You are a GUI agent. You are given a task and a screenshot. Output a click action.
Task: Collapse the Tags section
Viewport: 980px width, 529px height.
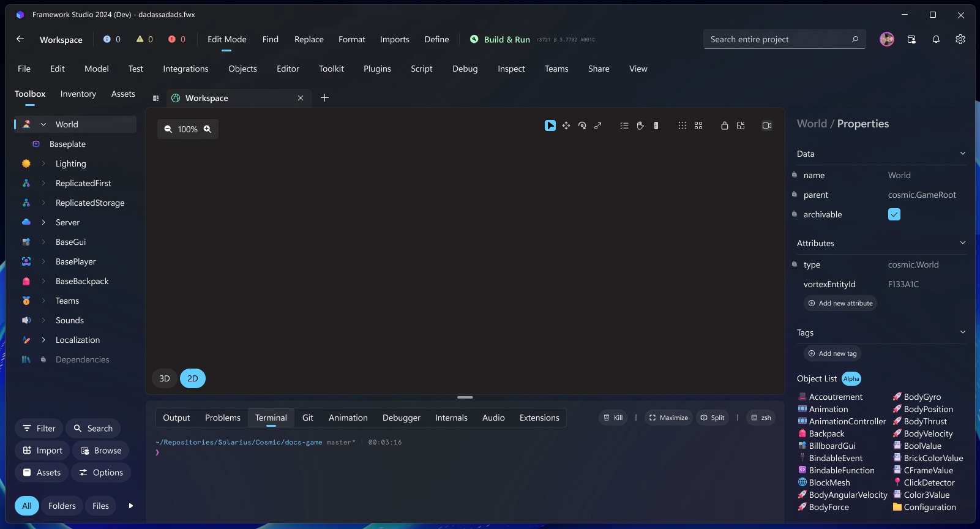point(963,332)
